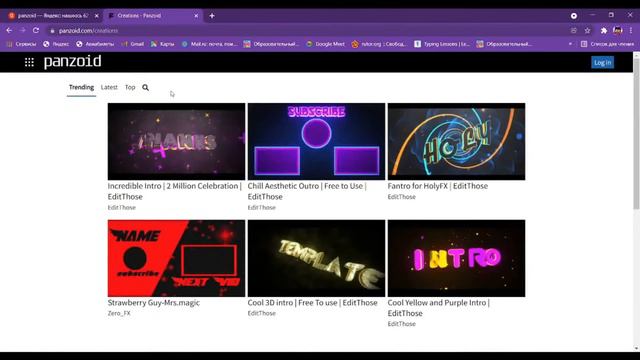Screen dimensions: 640x360
Task: Click the Cool Yellow and Purple Intro title
Action: [x=439, y=308]
